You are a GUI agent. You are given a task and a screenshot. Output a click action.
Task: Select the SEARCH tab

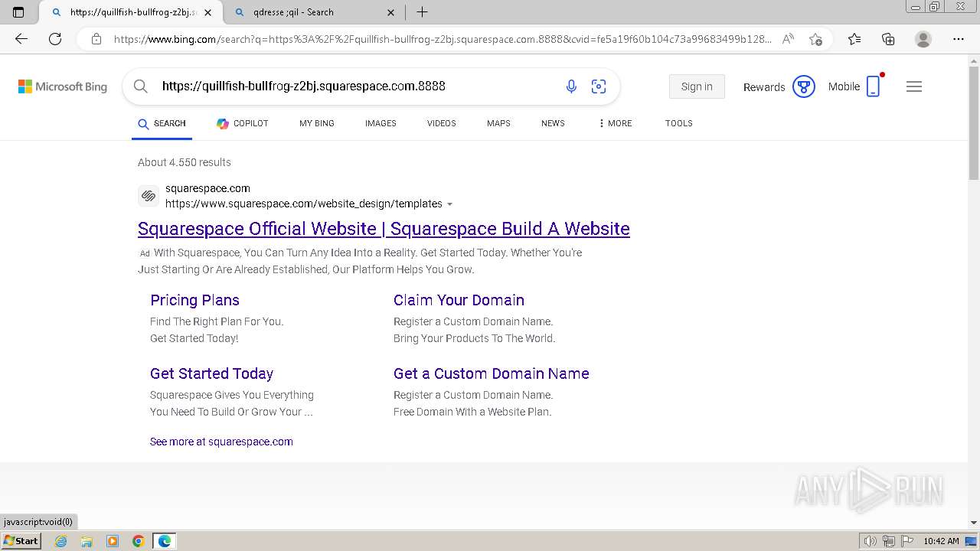[162, 123]
